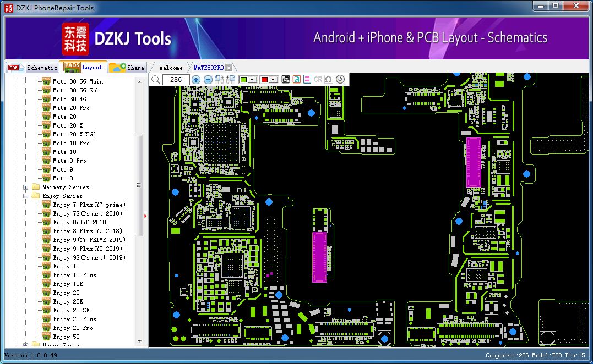Open the Share tab
The image size is (593, 364).
pyautogui.click(x=127, y=68)
